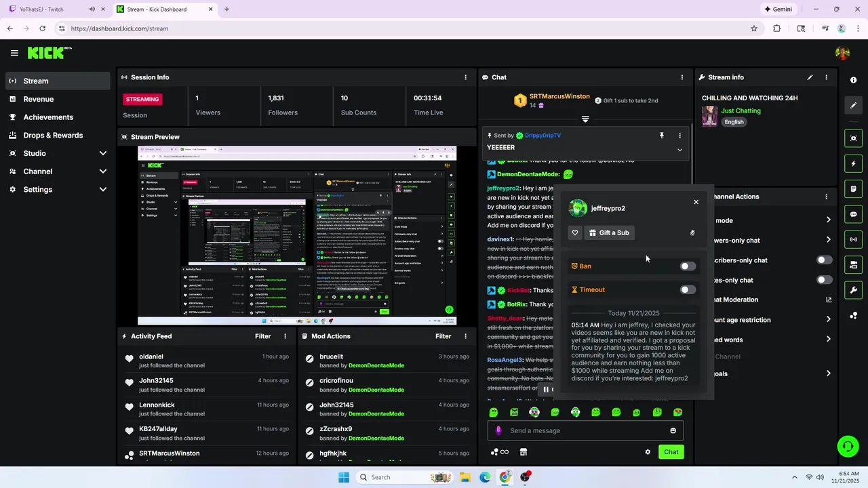The image size is (868, 488).
Task: Click the Send a message input field
Action: point(585,430)
